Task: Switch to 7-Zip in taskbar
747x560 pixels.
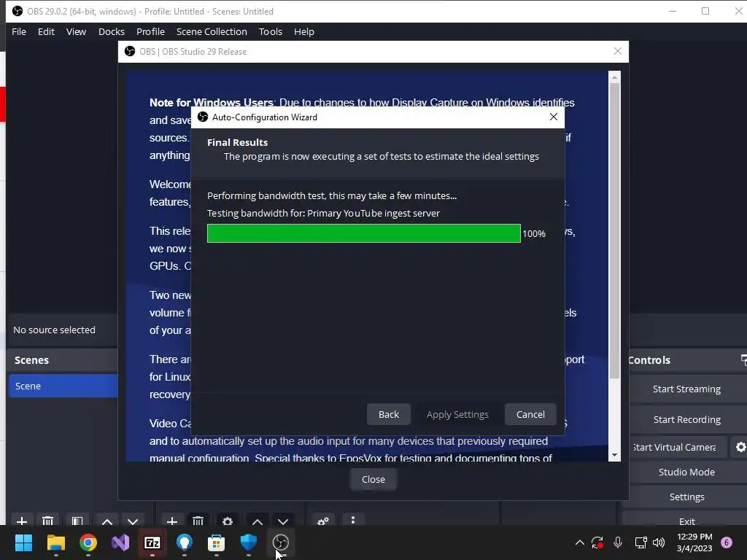Action: pos(152,542)
